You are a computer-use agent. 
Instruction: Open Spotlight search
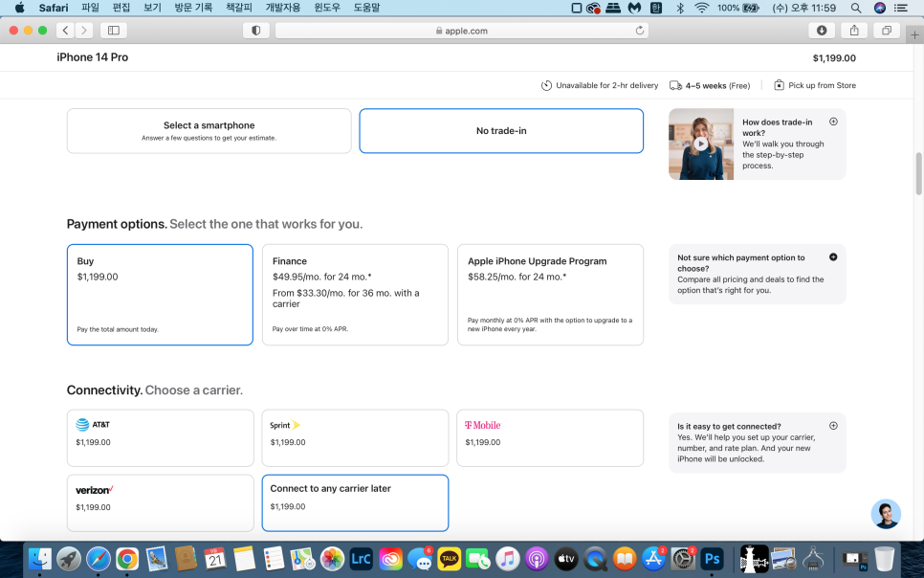(856, 8)
